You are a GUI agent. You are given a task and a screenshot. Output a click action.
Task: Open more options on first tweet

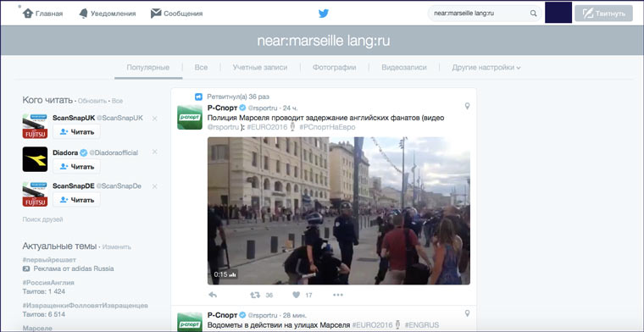coord(338,295)
